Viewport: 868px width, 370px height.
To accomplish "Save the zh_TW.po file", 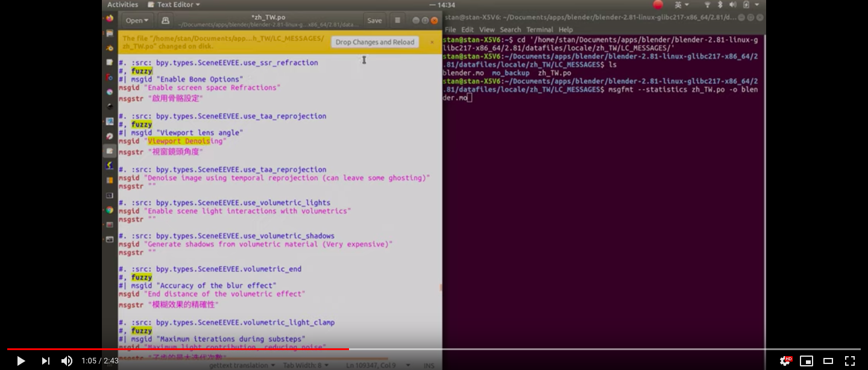I will tap(374, 20).
